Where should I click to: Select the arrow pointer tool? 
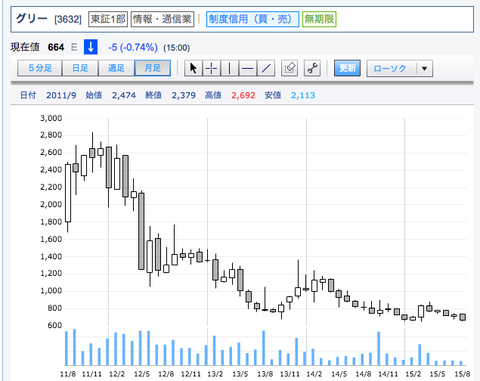tap(193, 68)
